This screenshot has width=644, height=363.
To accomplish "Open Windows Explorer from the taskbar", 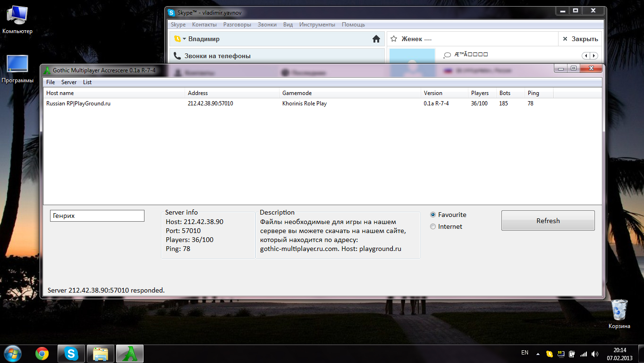I will [x=101, y=354].
